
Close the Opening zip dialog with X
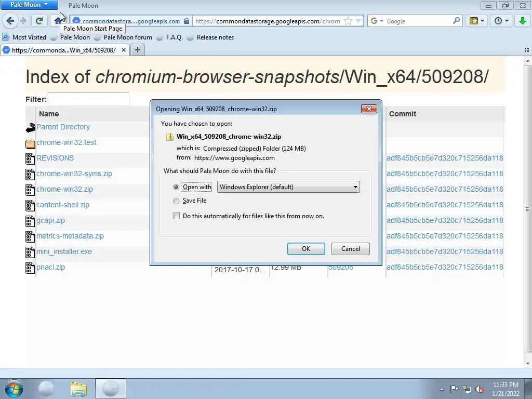[369, 109]
